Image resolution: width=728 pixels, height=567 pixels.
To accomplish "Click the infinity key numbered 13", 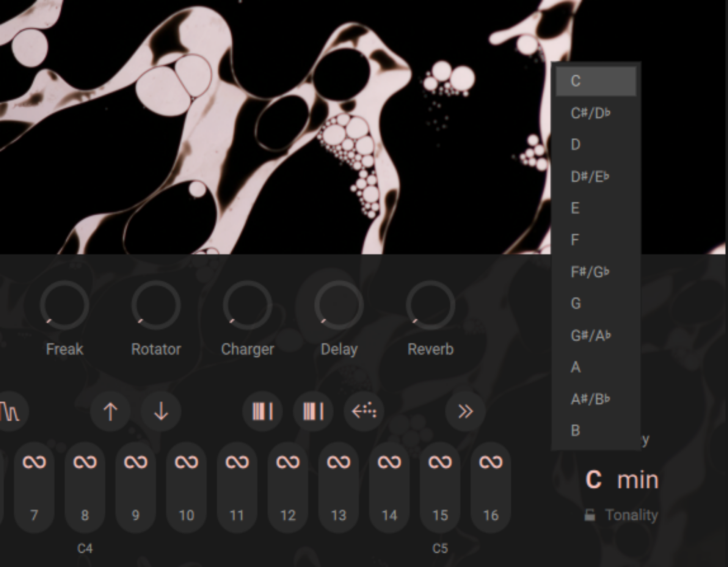I will coord(339,488).
